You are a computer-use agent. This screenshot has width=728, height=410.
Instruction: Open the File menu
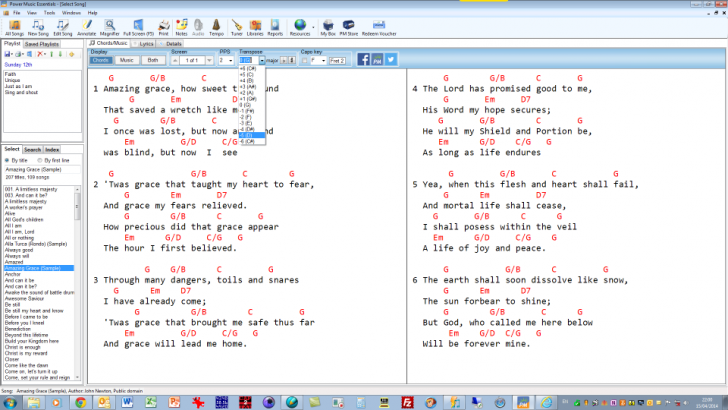click(x=17, y=13)
